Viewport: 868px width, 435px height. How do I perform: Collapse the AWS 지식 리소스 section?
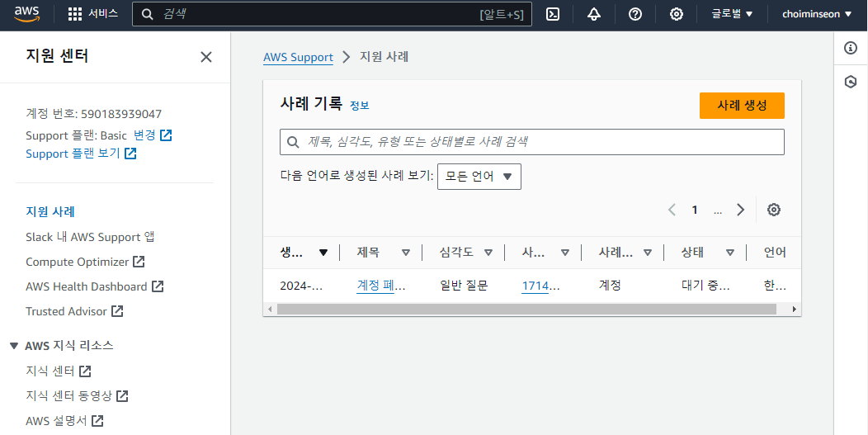(x=14, y=346)
